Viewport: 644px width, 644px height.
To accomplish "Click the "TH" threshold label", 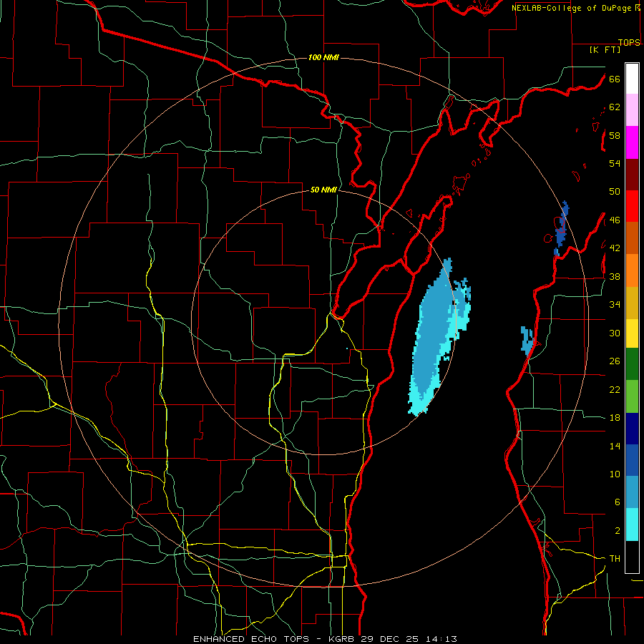I will coord(615,559).
